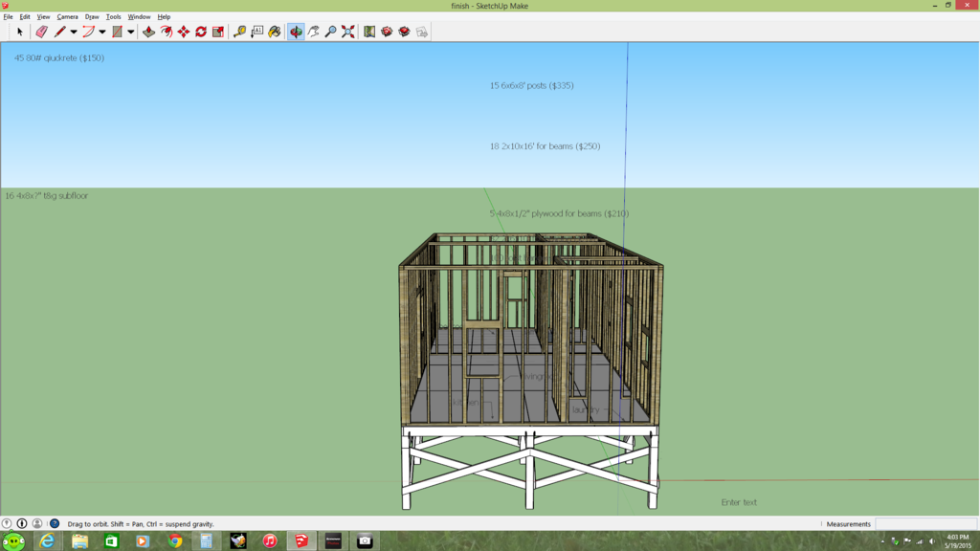This screenshot has width=980, height=551.
Task: Select the Arc drawing tool
Action: (x=89, y=32)
